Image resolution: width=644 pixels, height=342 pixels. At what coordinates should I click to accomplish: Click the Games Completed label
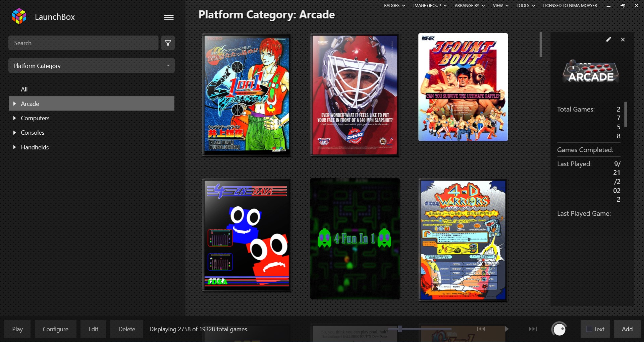585,150
